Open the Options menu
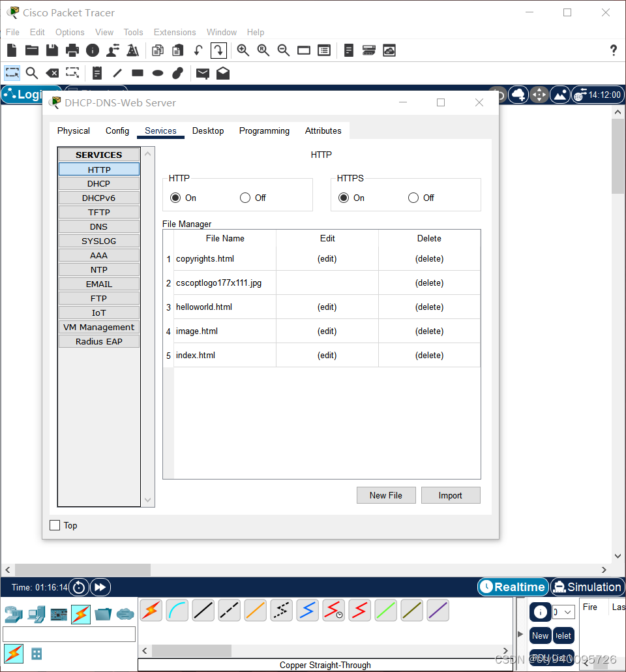This screenshot has height=672, width=626. pos(70,32)
